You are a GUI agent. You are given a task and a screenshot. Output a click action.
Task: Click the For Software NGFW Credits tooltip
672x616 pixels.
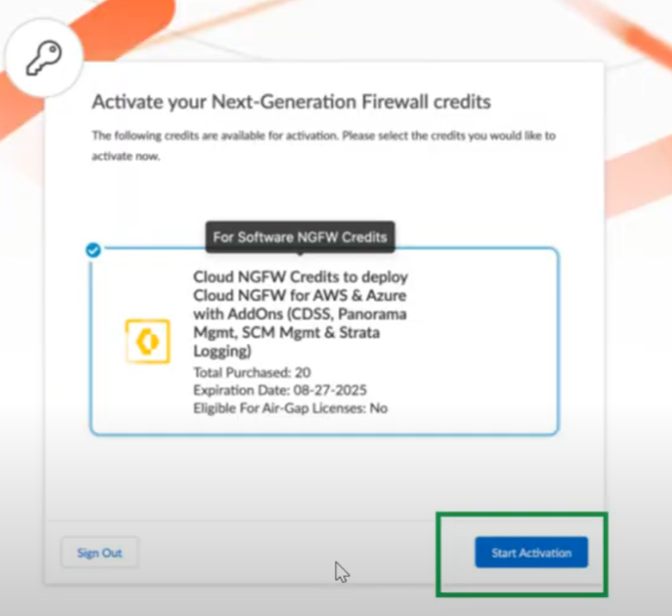(300, 237)
